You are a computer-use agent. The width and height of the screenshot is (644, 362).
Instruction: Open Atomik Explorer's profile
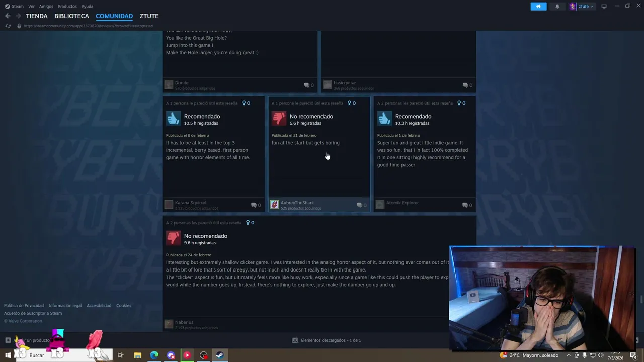[403, 203]
